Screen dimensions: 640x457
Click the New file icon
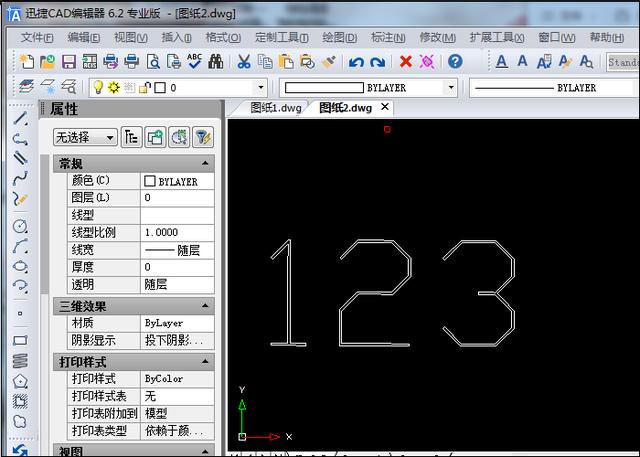pyautogui.click(x=27, y=62)
